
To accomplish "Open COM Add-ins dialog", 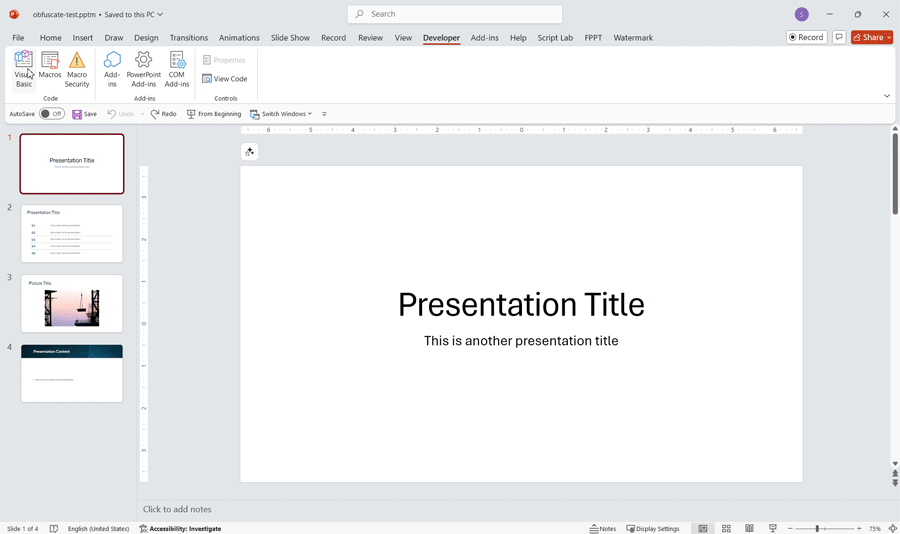I will pos(177,70).
